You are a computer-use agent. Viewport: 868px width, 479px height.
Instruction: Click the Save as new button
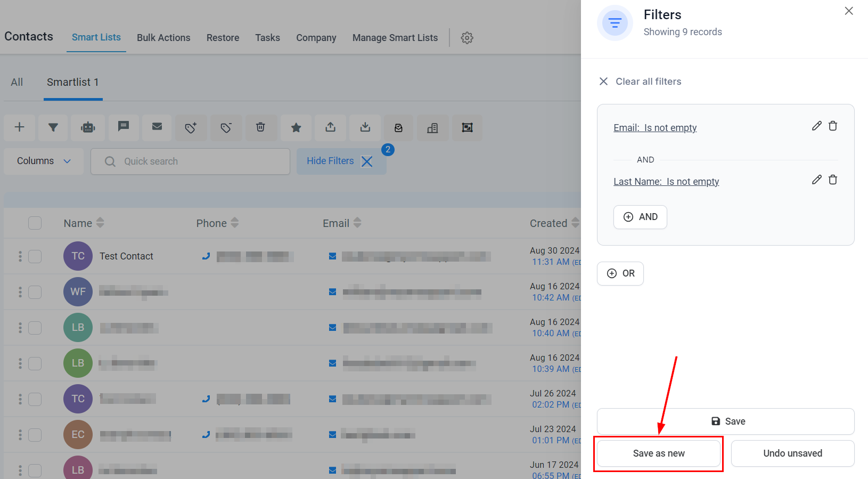click(659, 453)
